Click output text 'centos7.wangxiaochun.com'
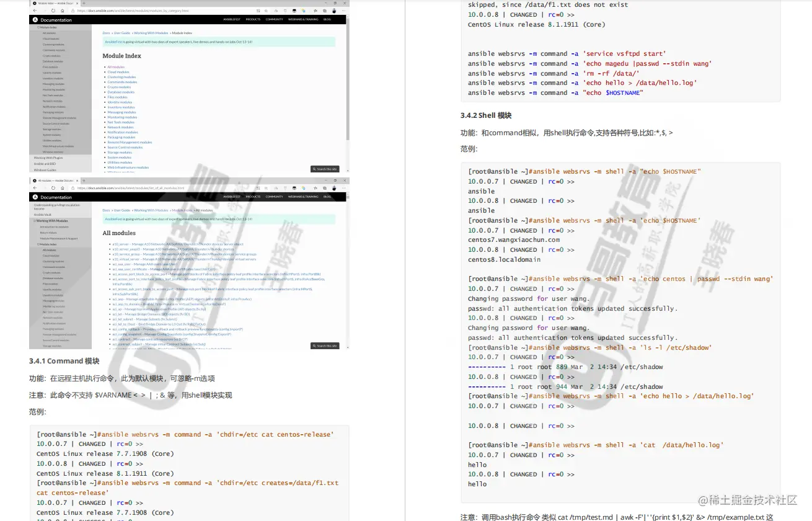Image resolution: width=812 pixels, height=521 pixels. 514,240
